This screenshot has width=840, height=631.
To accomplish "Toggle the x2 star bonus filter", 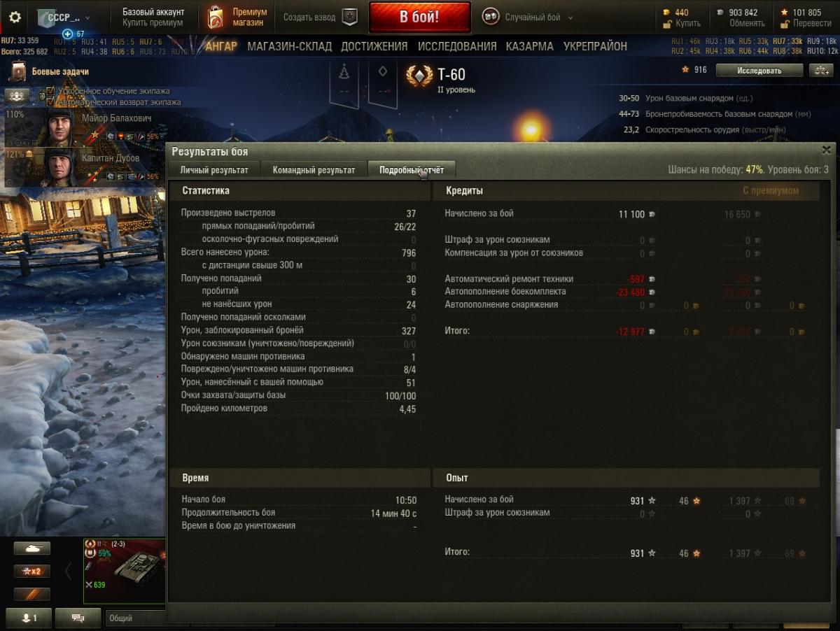I will tap(32, 572).
